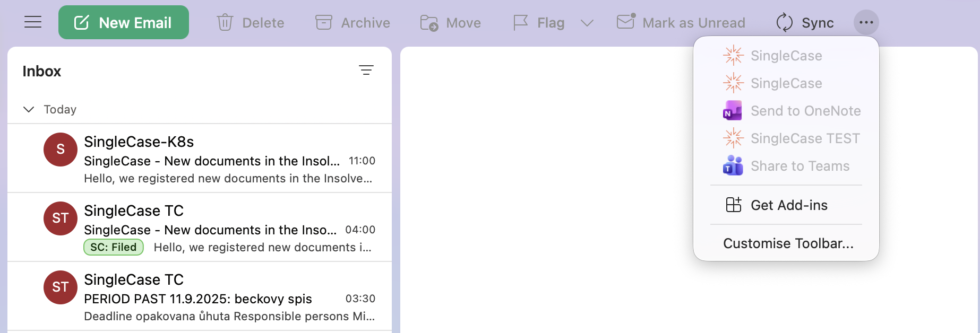
Task: Click the SingleCase TEST starburst icon
Action: point(733,138)
